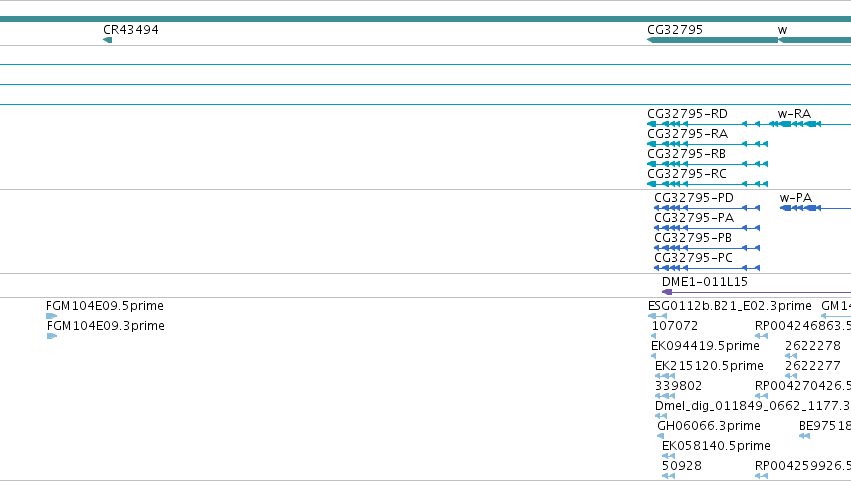
Task: Open the CG32795-RA transcript label
Action: point(687,134)
